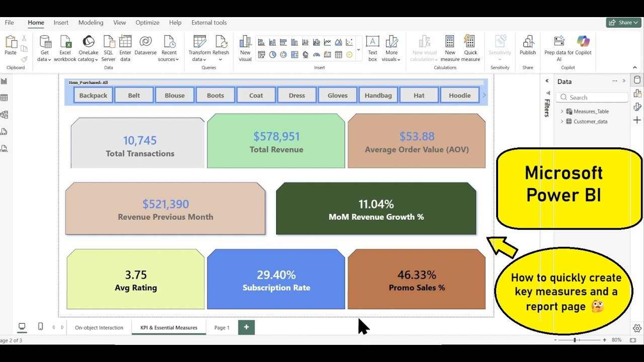Insert a line chart visual
This screenshot has width=644, height=362.
328,42
